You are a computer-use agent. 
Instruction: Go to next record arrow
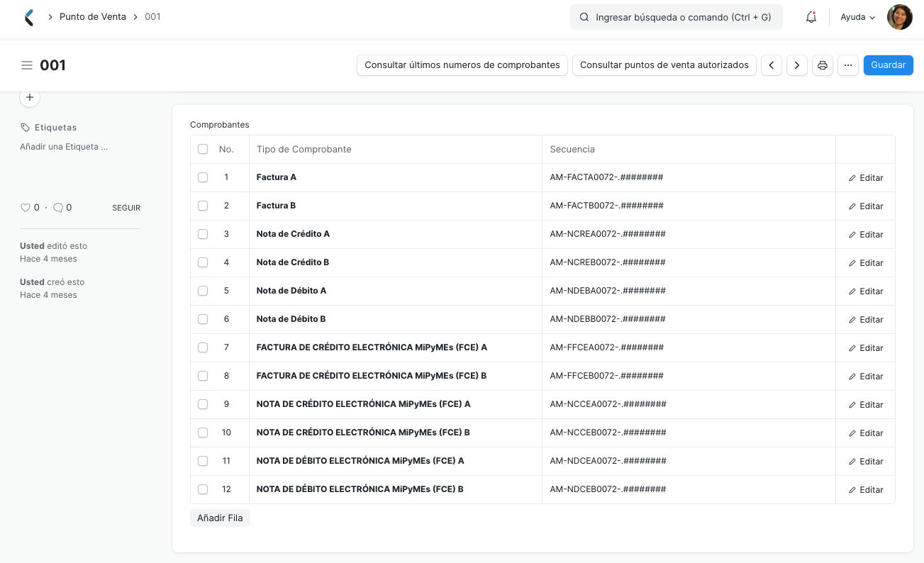(797, 65)
